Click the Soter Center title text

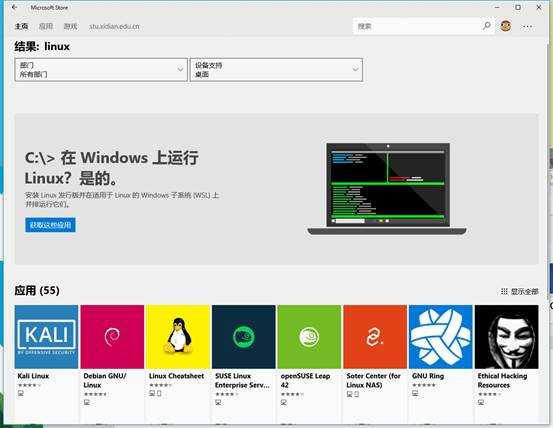373,380
